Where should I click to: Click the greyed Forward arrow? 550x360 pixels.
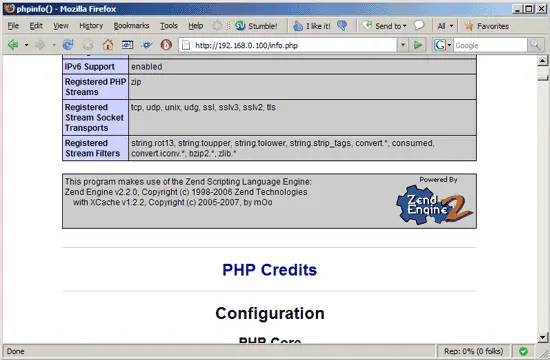40,45
